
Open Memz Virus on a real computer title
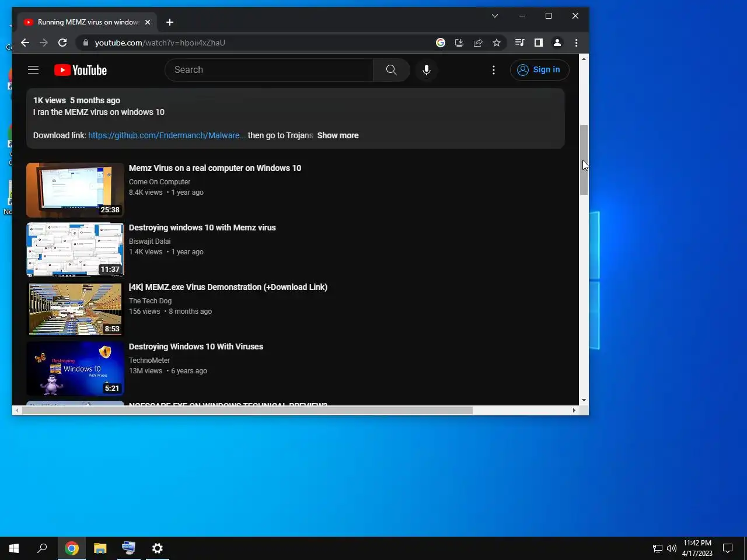[215, 168]
